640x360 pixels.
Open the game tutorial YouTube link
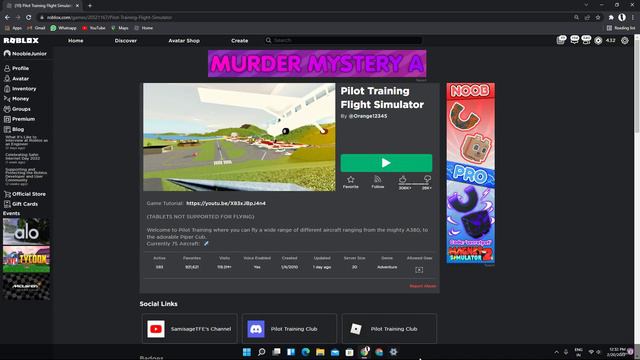click(x=226, y=203)
